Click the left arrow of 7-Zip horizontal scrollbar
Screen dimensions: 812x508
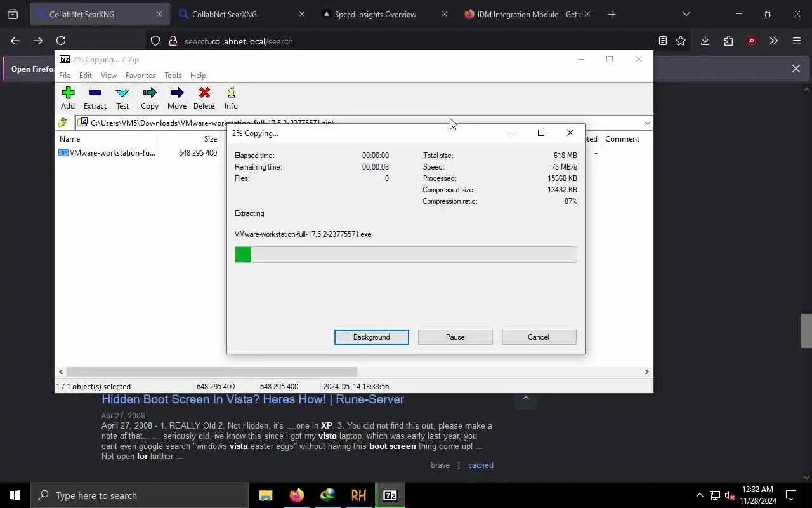click(61, 371)
